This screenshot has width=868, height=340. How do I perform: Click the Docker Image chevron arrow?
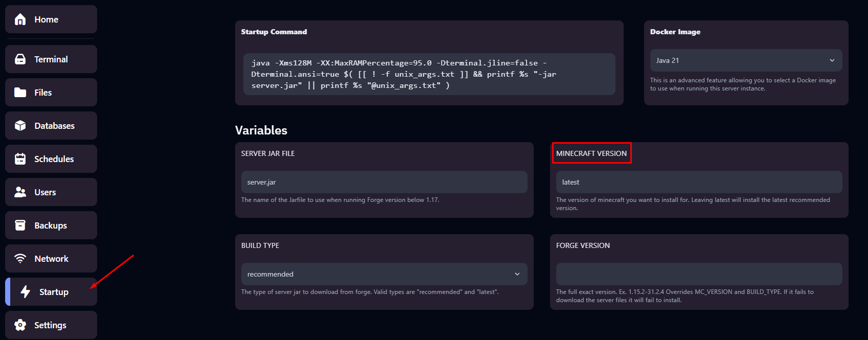pyautogui.click(x=832, y=60)
